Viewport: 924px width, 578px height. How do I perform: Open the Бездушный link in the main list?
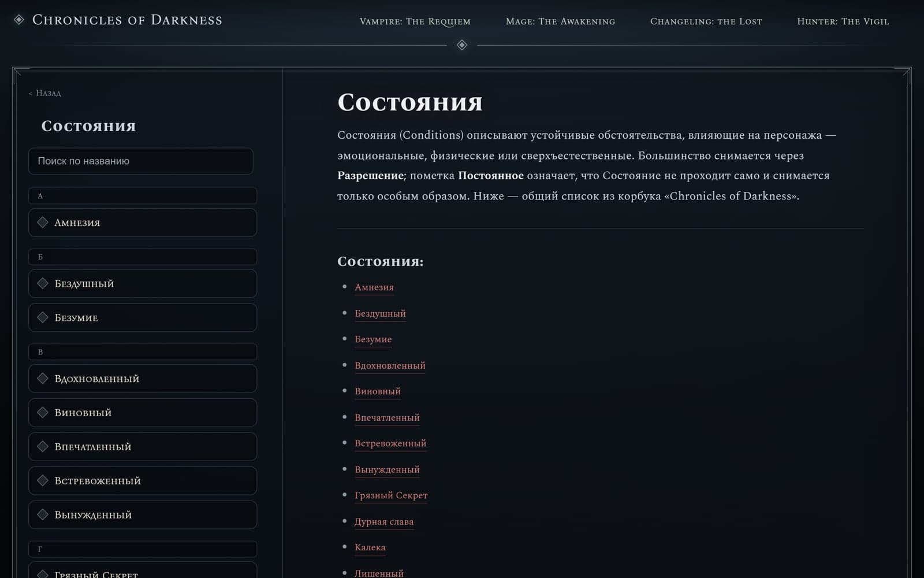(x=380, y=313)
